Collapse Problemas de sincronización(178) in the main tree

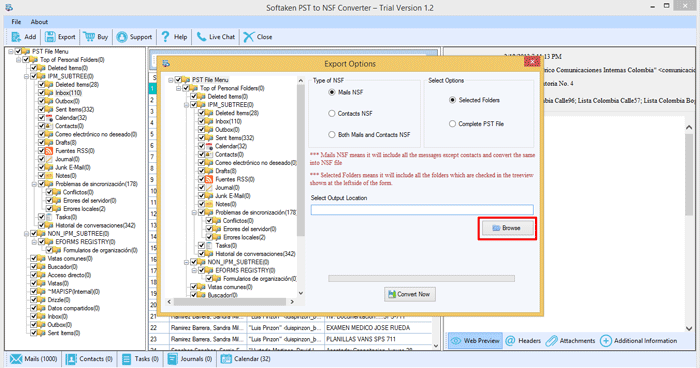coord(34,184)
